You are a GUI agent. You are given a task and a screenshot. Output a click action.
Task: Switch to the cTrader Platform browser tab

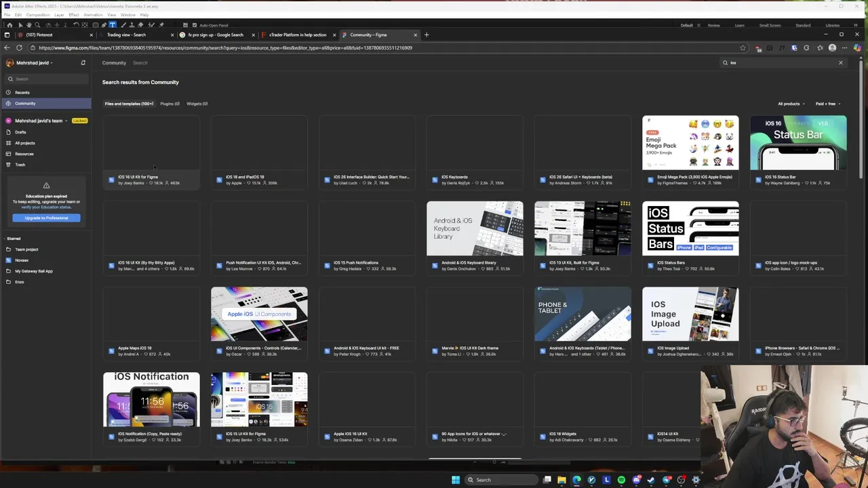tap(297, 35)
